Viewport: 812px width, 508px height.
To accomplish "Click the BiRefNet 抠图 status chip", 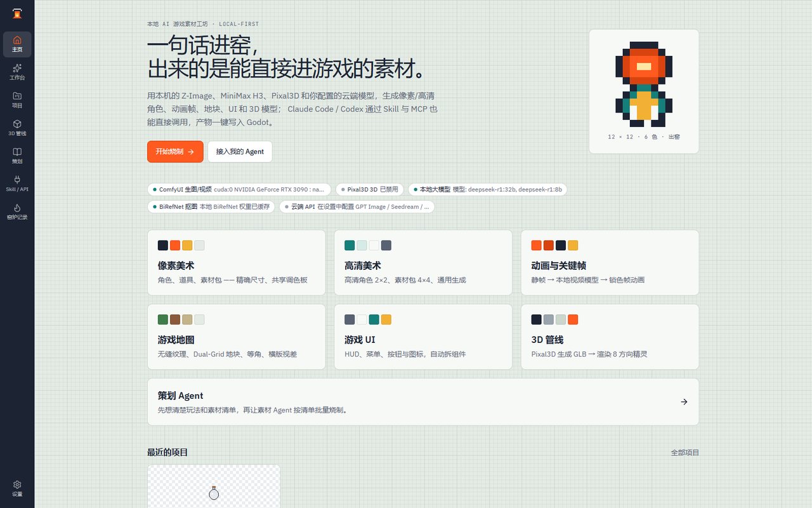I will point(211,206).
